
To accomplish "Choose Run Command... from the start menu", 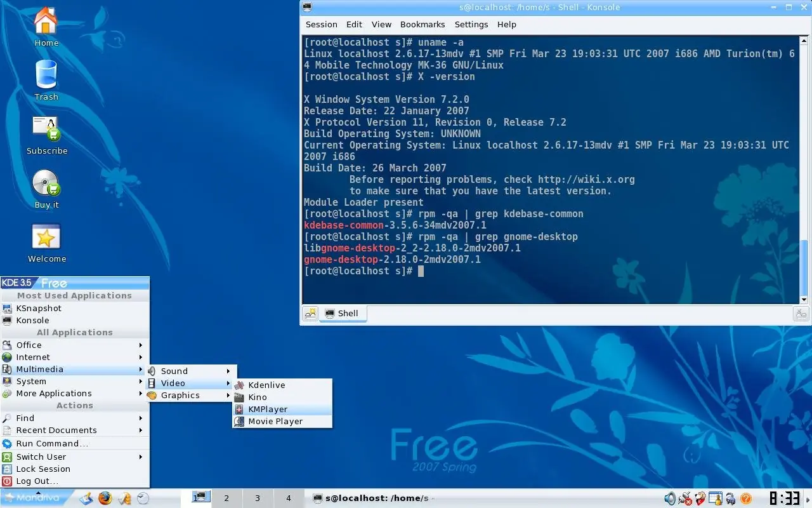I will tap(75, 443).
